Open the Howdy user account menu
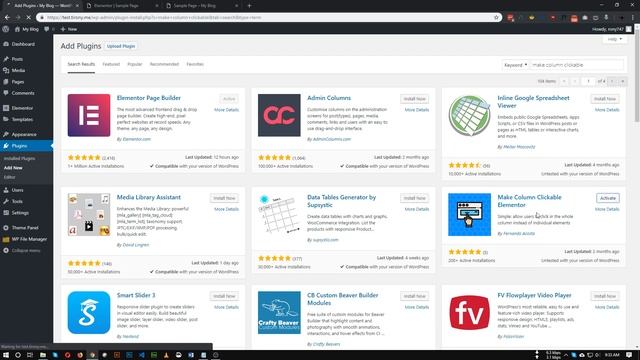Image resolution: width=640 pixels, height=360 pixels. point(611,29)
